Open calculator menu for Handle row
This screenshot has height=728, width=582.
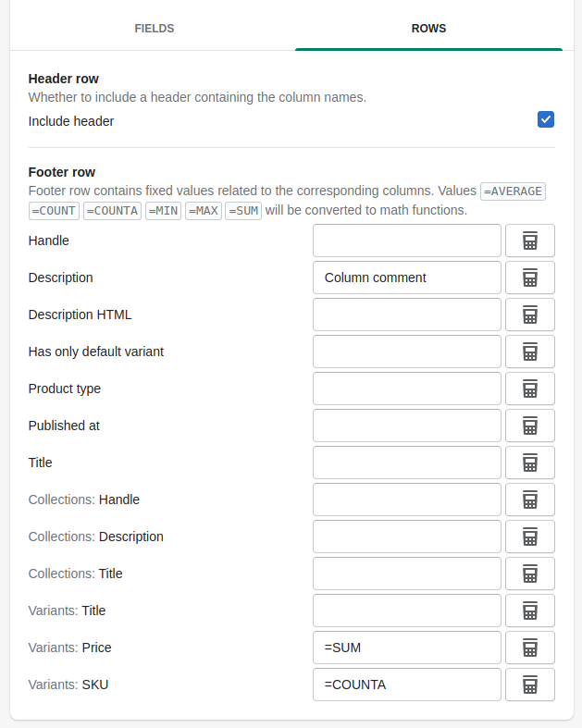(530, 241)
